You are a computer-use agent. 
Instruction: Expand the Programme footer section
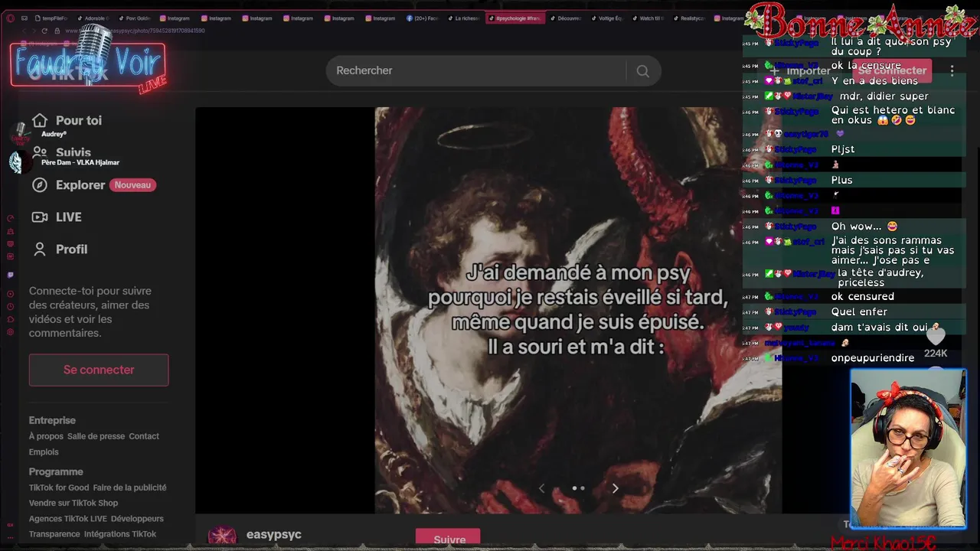56,471
